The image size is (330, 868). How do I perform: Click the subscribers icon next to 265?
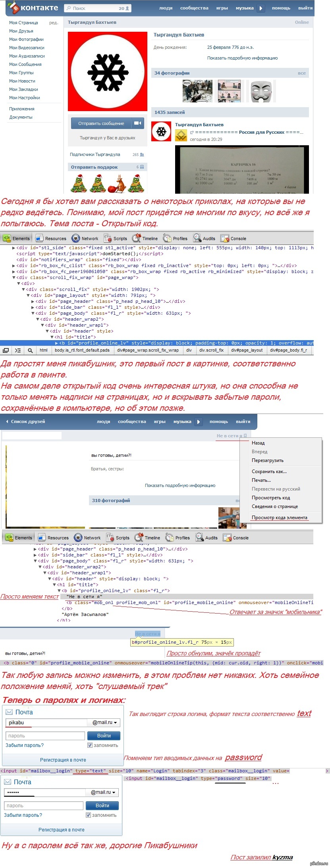pos(142,154)
